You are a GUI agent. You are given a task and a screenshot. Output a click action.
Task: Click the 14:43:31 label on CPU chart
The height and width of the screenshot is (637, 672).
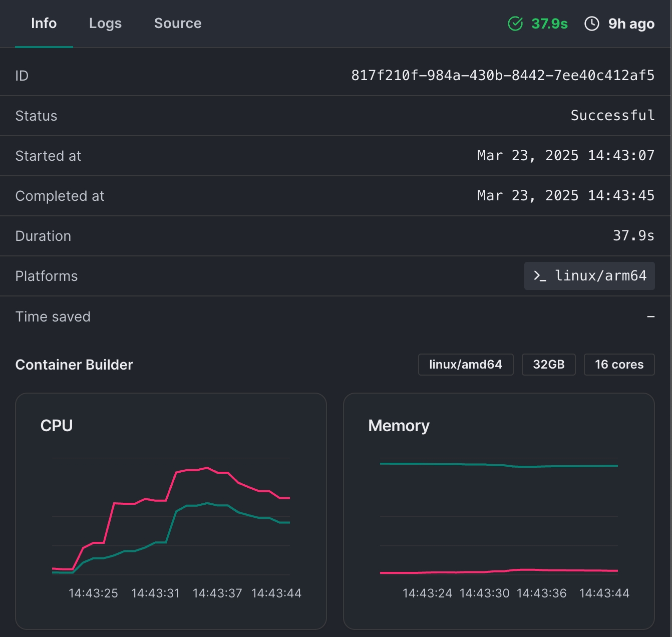coord(155,593)
